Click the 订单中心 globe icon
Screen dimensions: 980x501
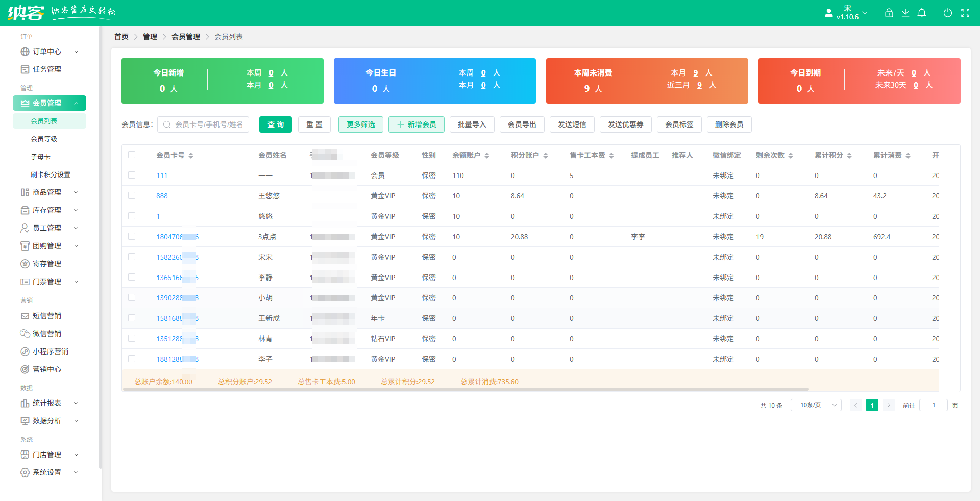[x=25, y=52]
